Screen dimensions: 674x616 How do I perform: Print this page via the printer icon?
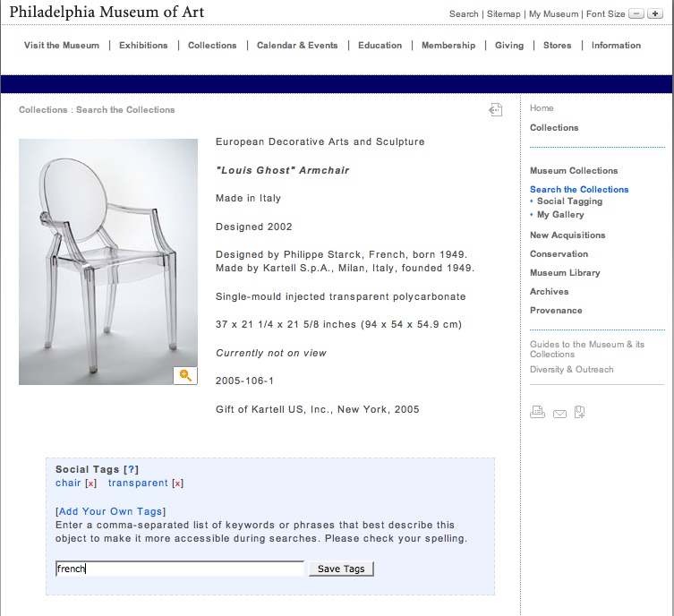click(537, 412)
